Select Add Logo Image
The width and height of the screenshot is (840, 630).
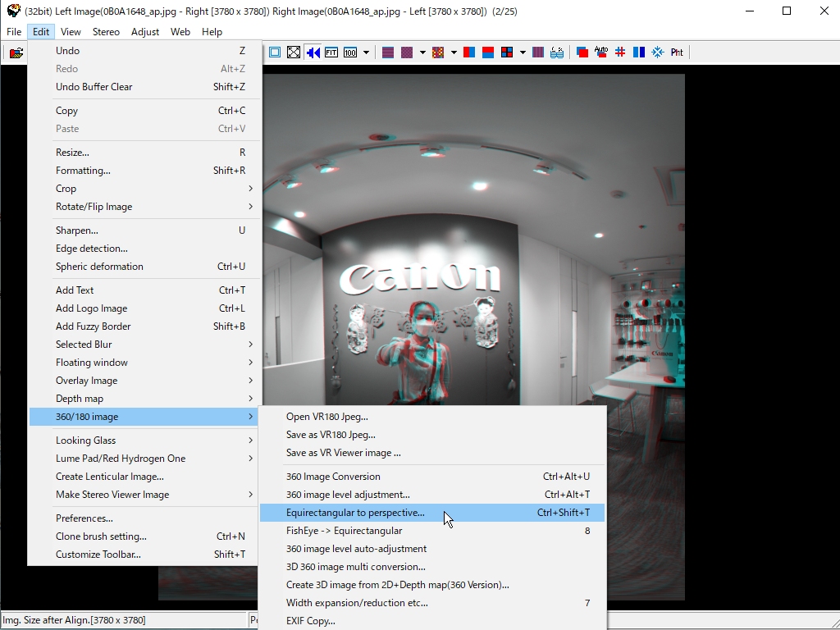144,308
